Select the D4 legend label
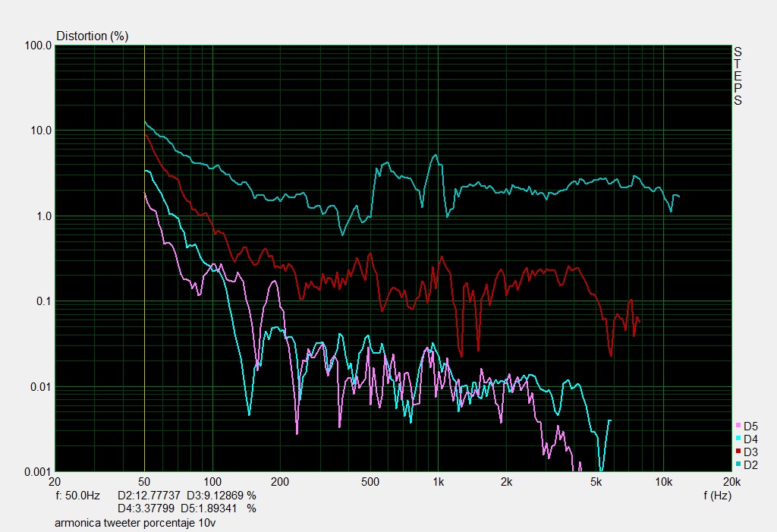This screenshot has height=532, width=777. [750, 439]
